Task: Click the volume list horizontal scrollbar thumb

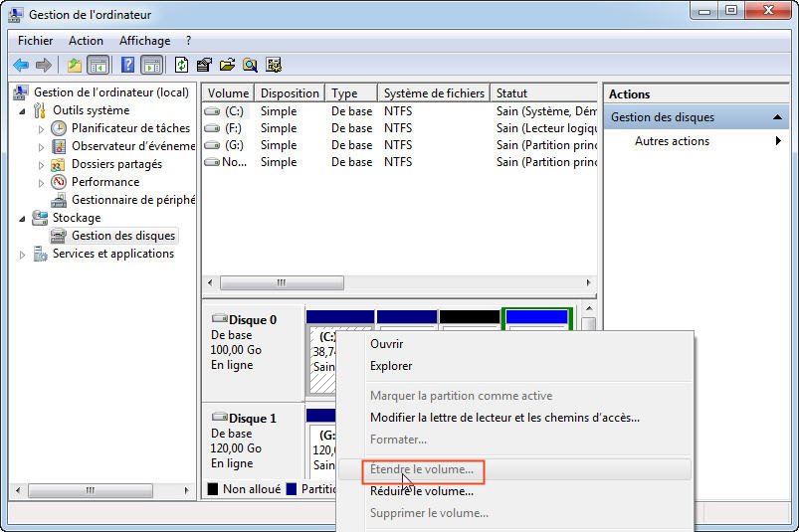Action: point(282,282)
